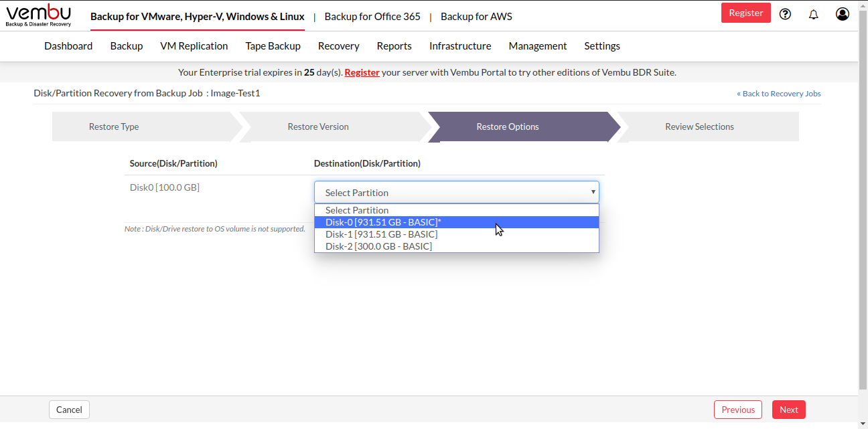Screen dimensions: 868x429
Task: Switch to Backup for AWS
Action: click(476, 16)
